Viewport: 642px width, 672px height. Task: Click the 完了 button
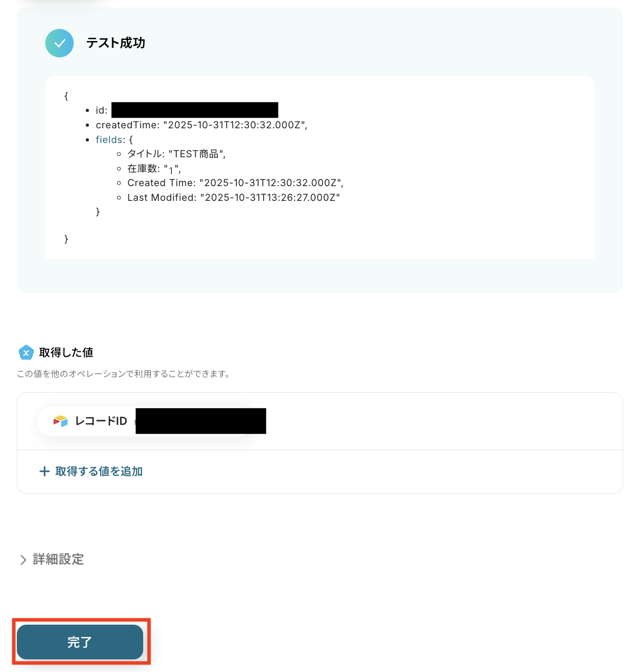coord(80,642)
